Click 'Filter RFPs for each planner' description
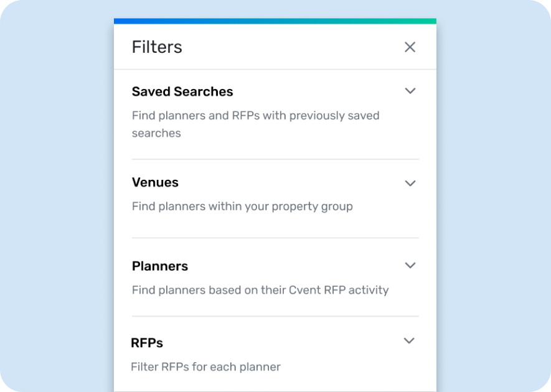This screenshot has height=392, width=551. click(205, 366)
